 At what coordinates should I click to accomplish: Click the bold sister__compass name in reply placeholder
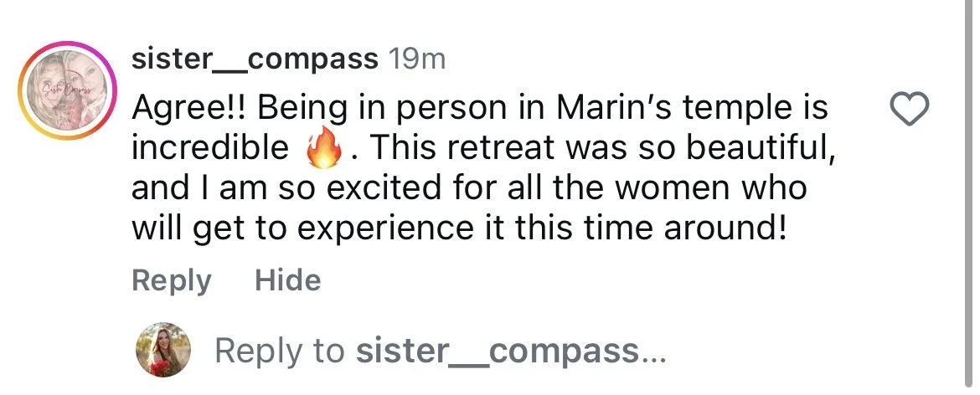[x=498, y=351]
